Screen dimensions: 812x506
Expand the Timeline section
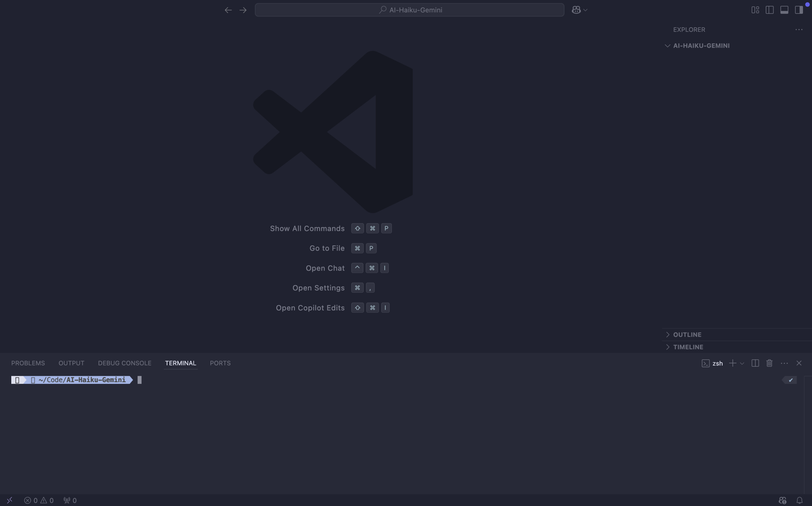coord(688,347)
